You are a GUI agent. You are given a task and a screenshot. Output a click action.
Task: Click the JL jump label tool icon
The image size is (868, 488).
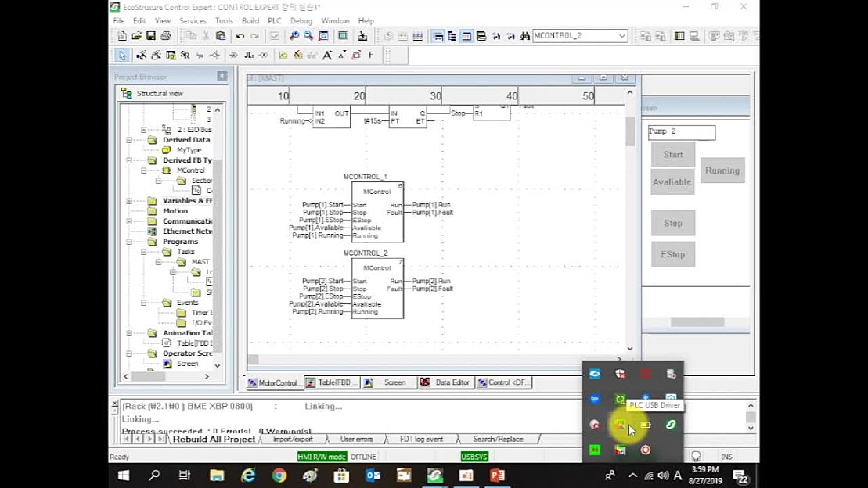[x=249, y=56]
